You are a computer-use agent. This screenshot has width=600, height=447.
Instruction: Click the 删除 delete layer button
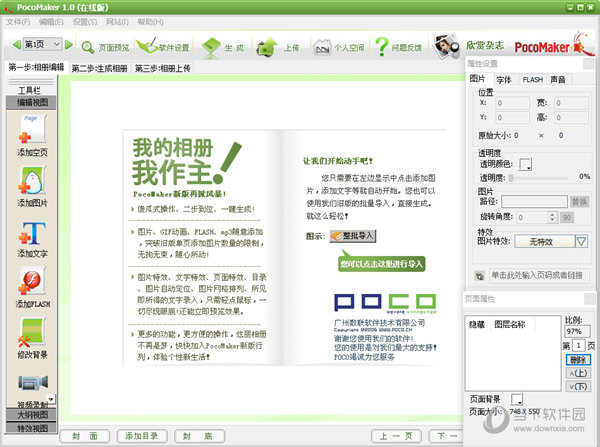pyautogui.click(x=578, y=360)
